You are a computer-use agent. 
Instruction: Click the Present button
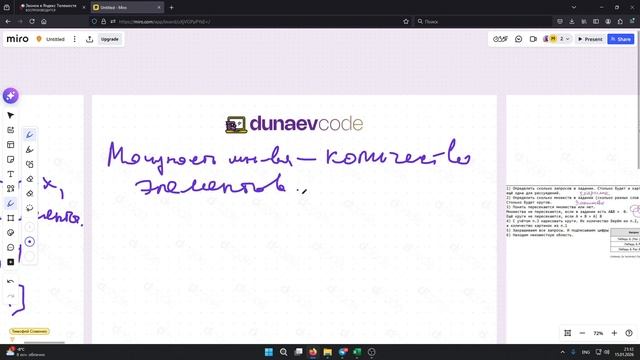[x=590, y=39]
